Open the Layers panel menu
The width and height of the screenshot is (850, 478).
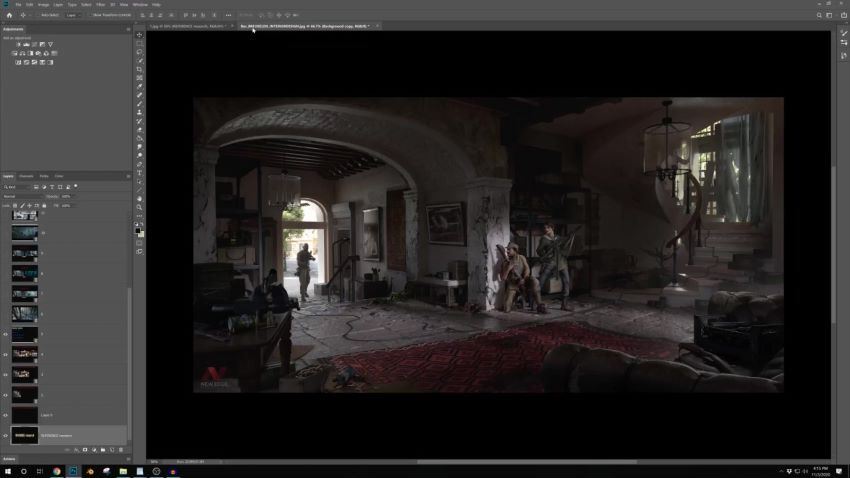coord(128,176)
